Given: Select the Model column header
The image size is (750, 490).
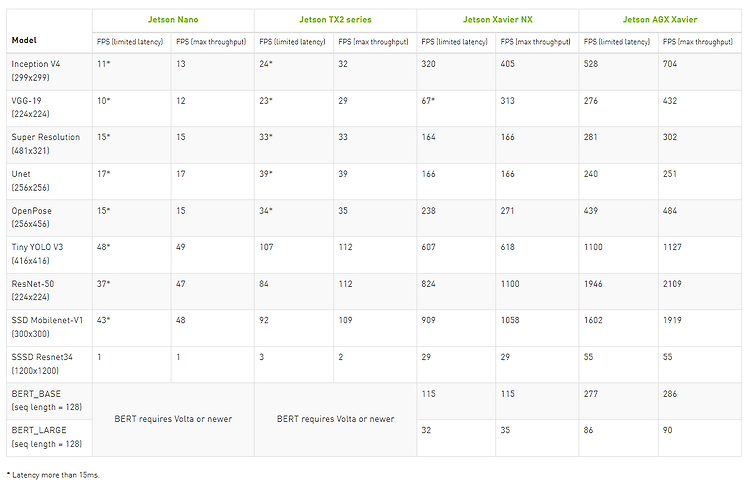Looking at the screenshot, I should [x=24, y=40].
